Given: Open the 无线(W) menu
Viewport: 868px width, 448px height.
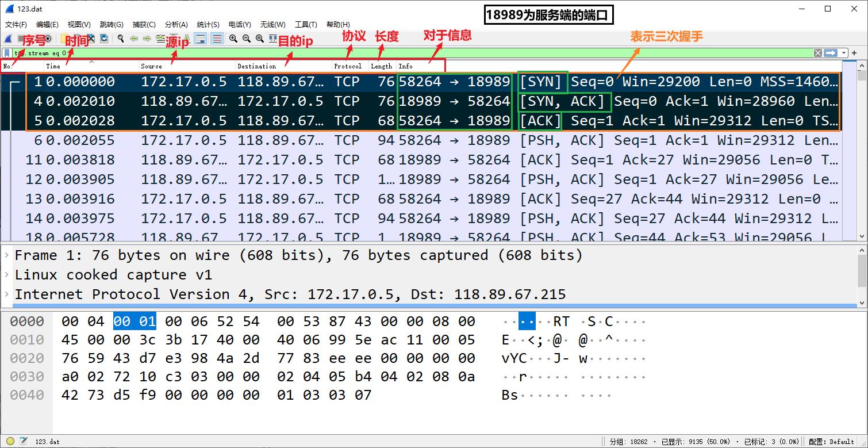Looking at the screenshot, I should [x=273, y=25].
